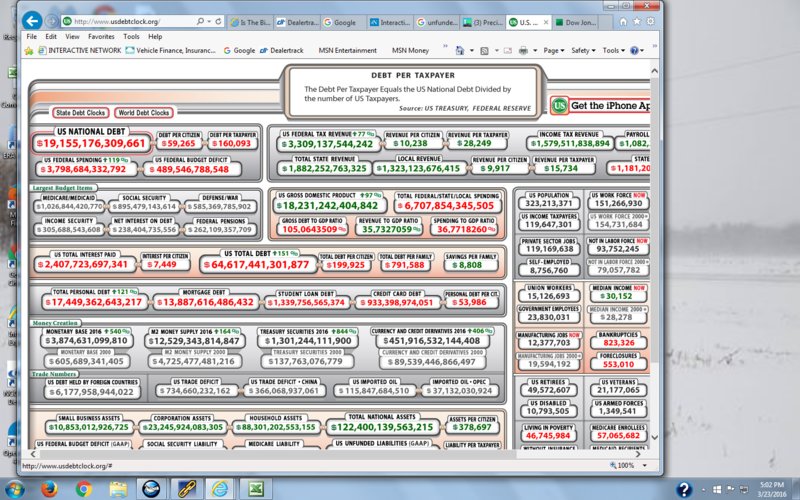Click the blue Help question icon
Screen dimensions: 800x500
pos(634,51)
